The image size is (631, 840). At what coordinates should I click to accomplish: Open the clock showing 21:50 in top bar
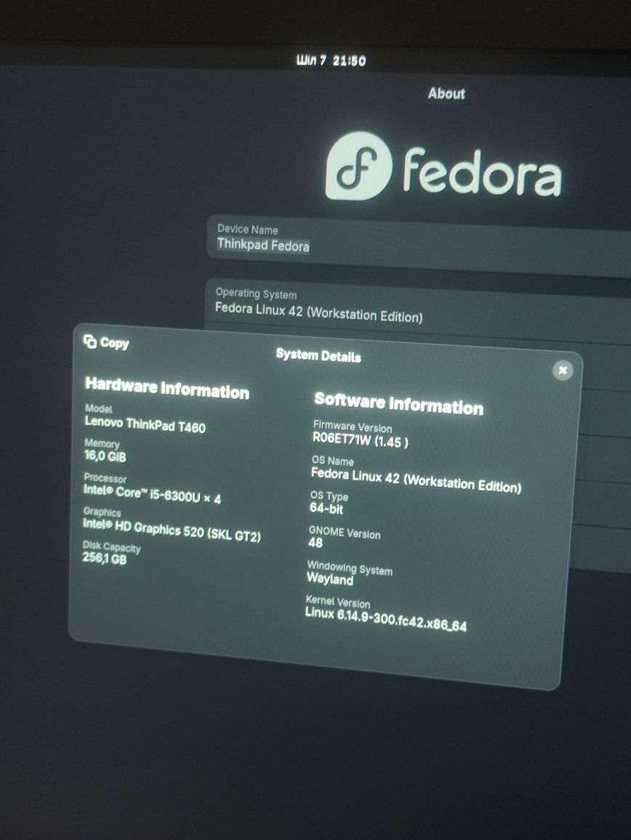pyautogui.click(x=331, y=60)
